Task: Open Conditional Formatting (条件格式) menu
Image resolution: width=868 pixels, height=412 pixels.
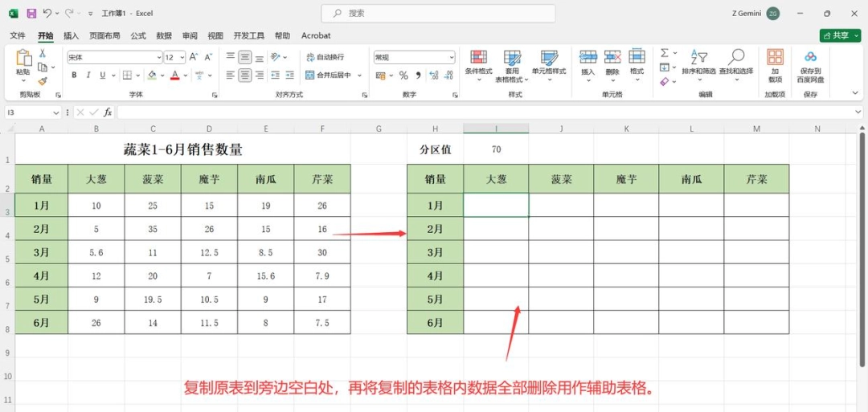Action: [479, 67]
